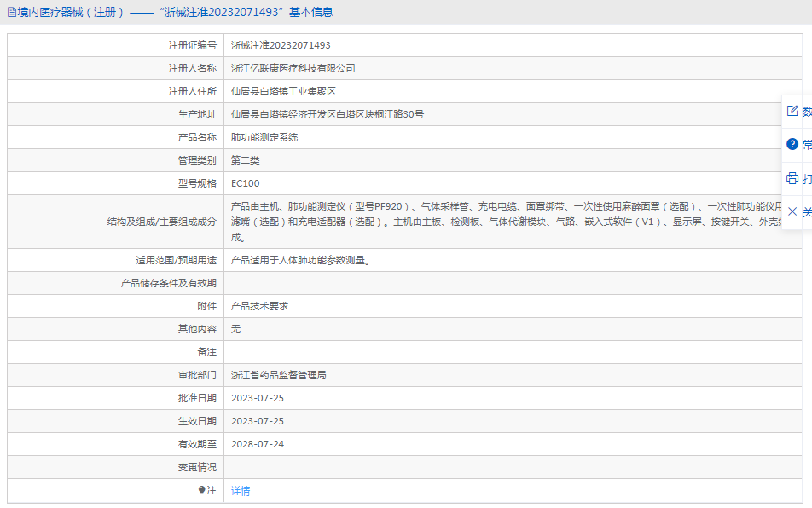Click the 结构及组成/主要组成成分 label

(x=161, y=222)
